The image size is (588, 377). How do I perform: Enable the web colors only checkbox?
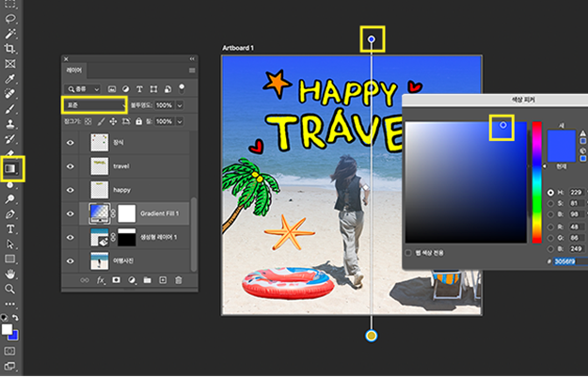[x=408, y=253]
